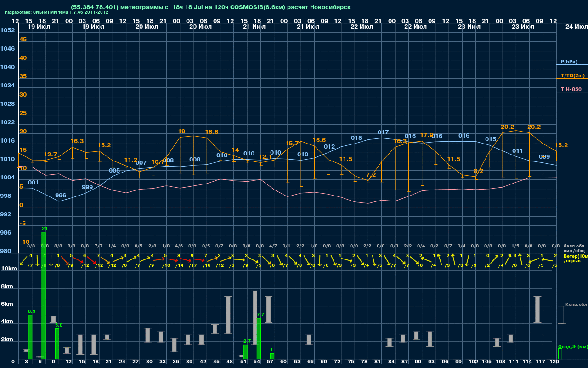Click the temperature value 14
The width and height of the screenshot is (588, 368).
[x=235, y=150]
